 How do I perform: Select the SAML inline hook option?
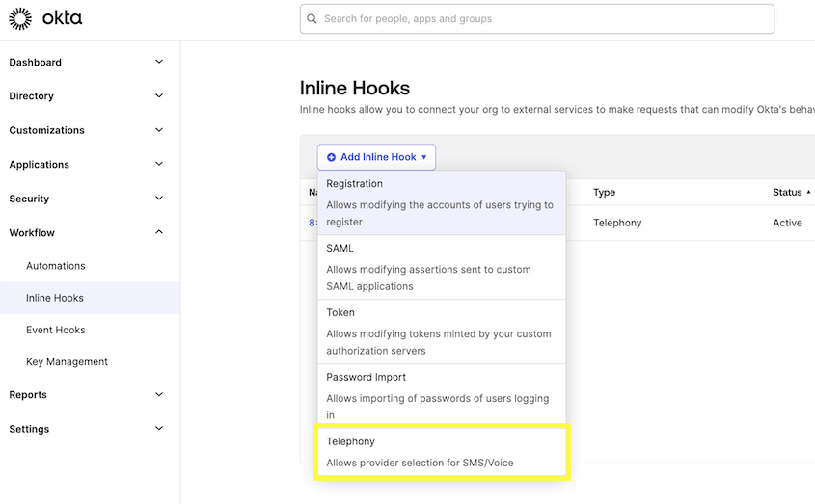click(x=442, y=267)
